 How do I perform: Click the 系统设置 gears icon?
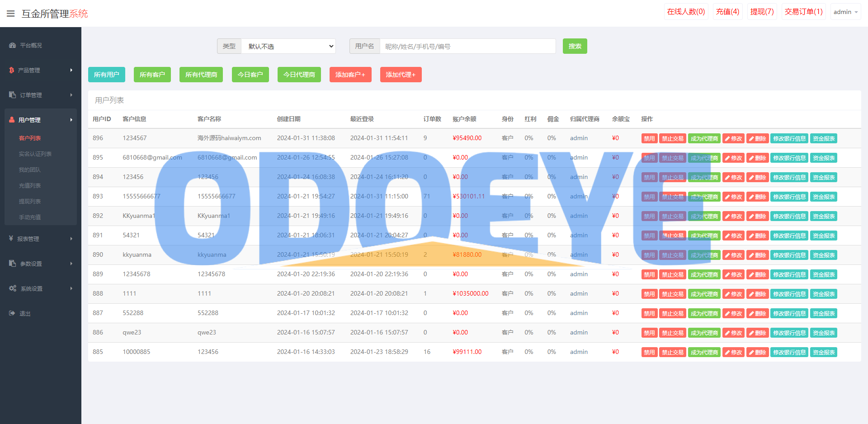[13, 288]
